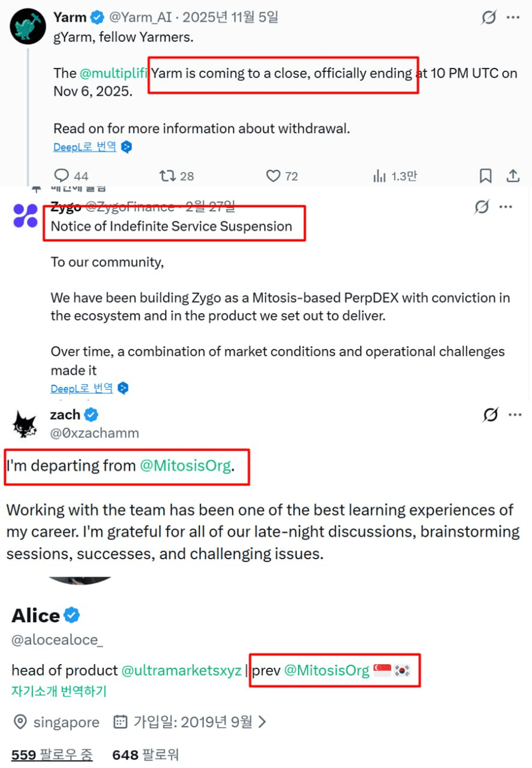Share the Yarm tweet

pyautogui.click(x=513, y=176)
